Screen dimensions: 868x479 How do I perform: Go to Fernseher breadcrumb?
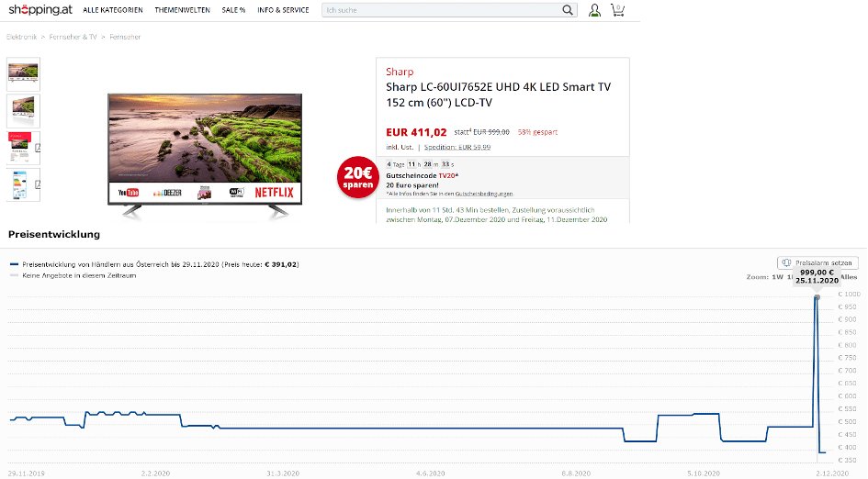125,37
